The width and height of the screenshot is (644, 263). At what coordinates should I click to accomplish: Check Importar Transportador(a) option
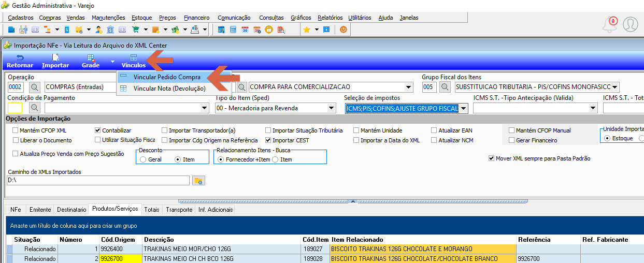click(165, 130)
